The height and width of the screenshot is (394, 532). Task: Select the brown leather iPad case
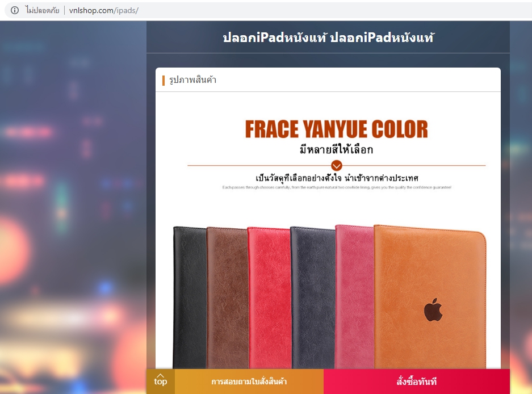228,297
